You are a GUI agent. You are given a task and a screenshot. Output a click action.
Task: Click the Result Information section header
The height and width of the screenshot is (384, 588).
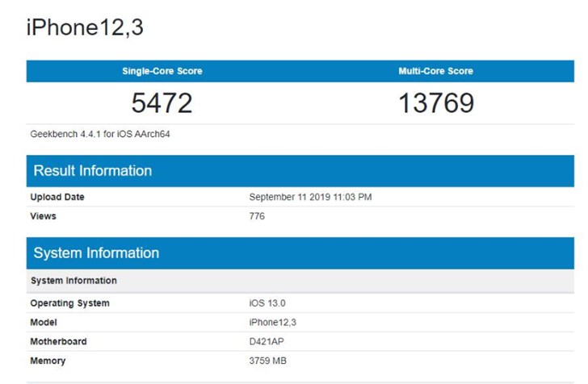point(92,171)
